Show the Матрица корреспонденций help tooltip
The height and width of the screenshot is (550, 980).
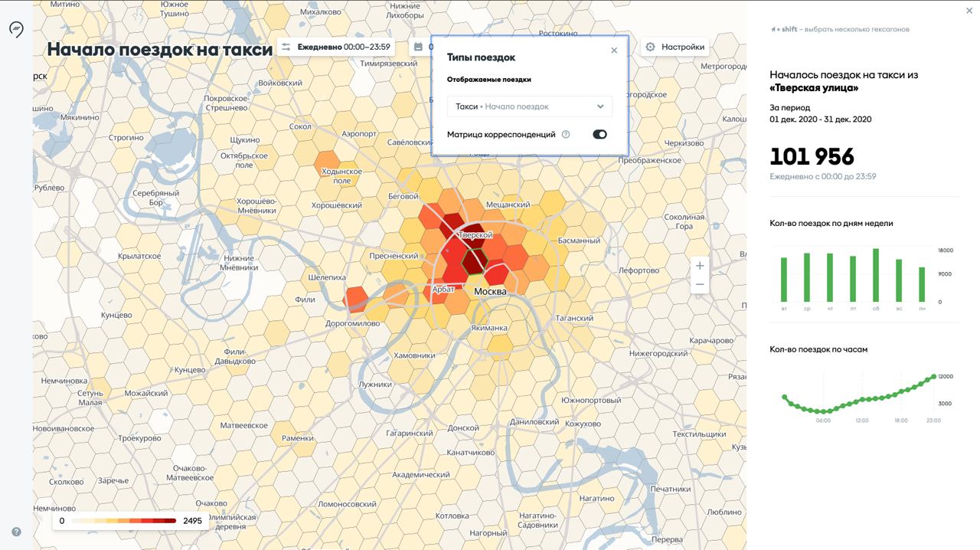[x=566, y=134]
